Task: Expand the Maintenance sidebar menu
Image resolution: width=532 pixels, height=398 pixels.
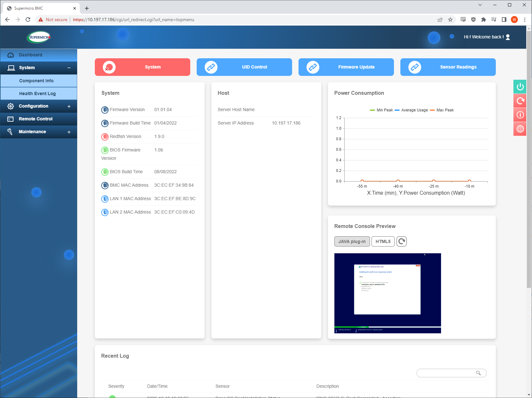Action: click(69, 132)
